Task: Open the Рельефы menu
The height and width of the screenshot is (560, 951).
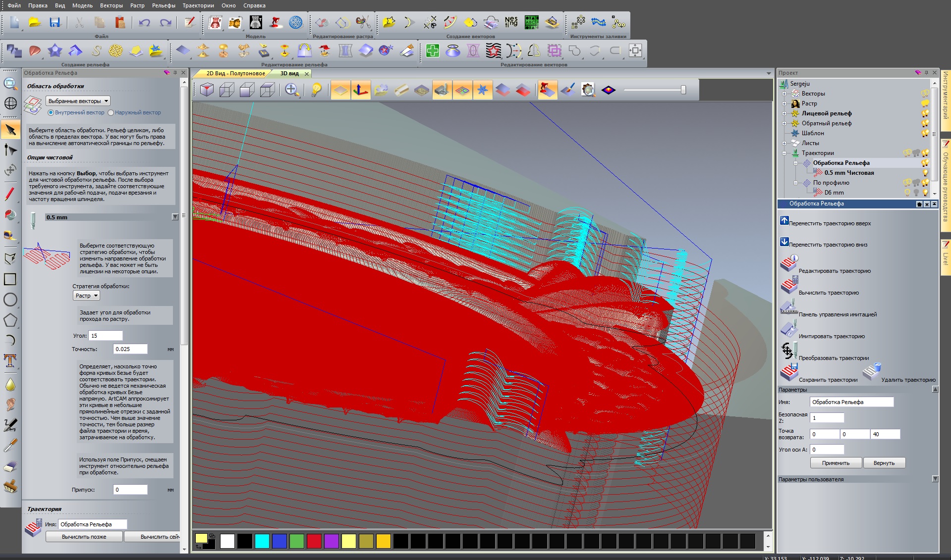Action: [x=164, y=5]
